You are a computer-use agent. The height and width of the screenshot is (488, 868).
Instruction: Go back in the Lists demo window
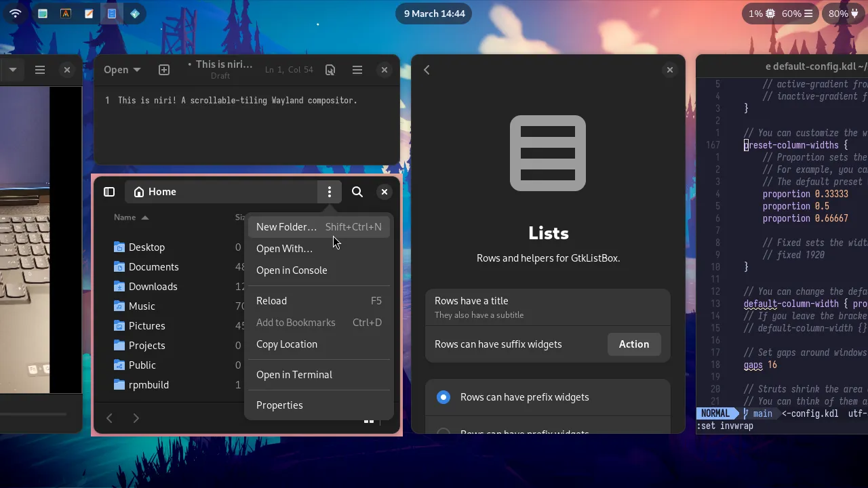click(427, 69)
